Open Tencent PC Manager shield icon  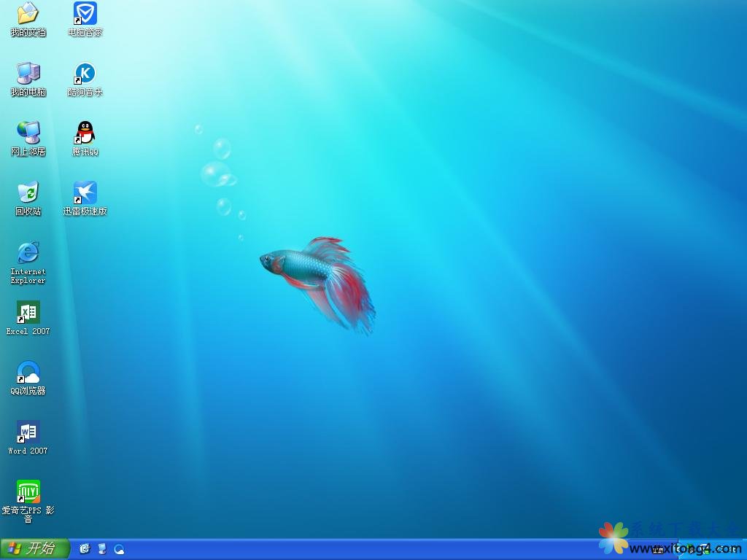pyautogui.click(x=85, y=13)
